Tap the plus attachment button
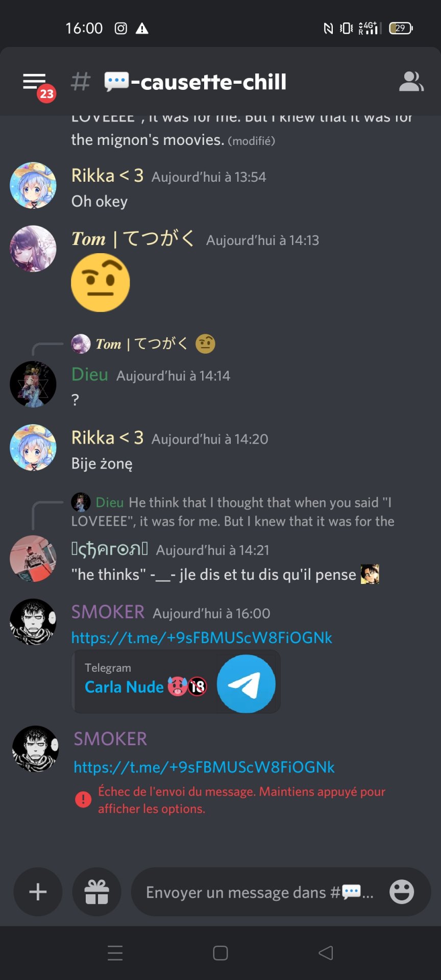The image size is (441, 980). [38, 892]
